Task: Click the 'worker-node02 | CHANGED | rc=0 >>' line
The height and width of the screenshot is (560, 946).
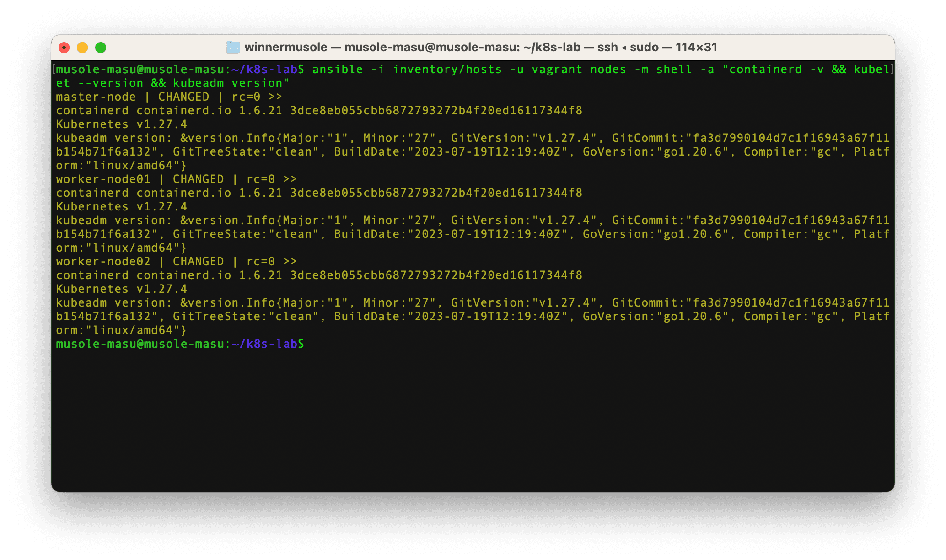Action: point(177,262)
